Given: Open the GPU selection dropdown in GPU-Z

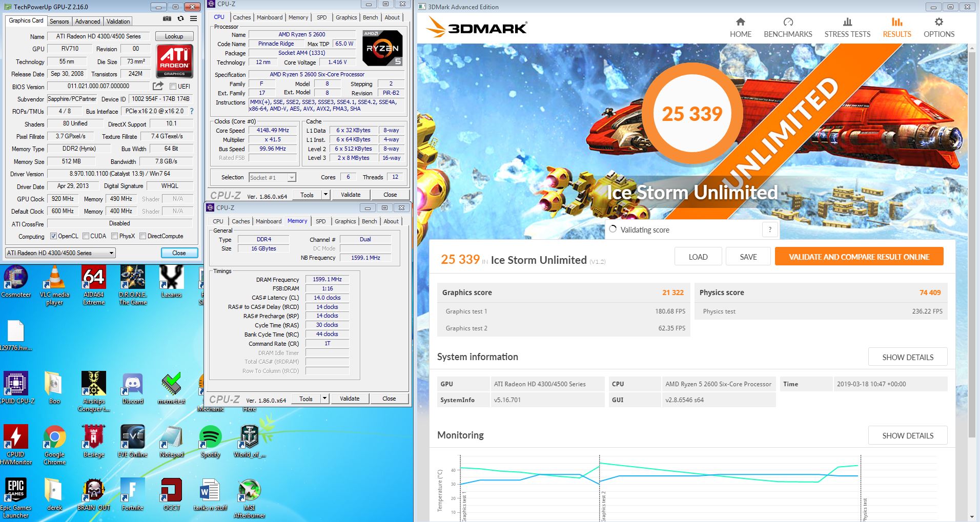Looking at the screenshot, I should pyautogui.click(x=60, y=253).
